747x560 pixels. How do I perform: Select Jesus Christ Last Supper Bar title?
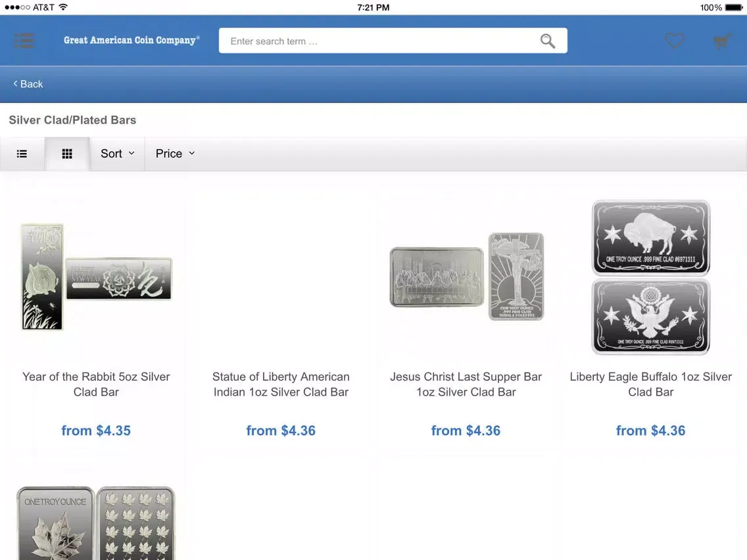(466, 385)
